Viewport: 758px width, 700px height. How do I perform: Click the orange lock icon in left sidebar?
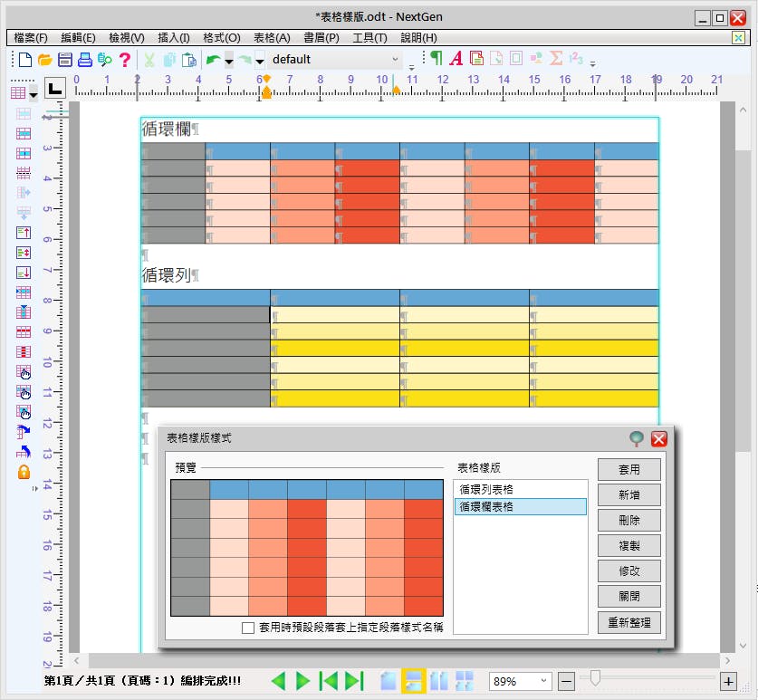coord(24,472)
